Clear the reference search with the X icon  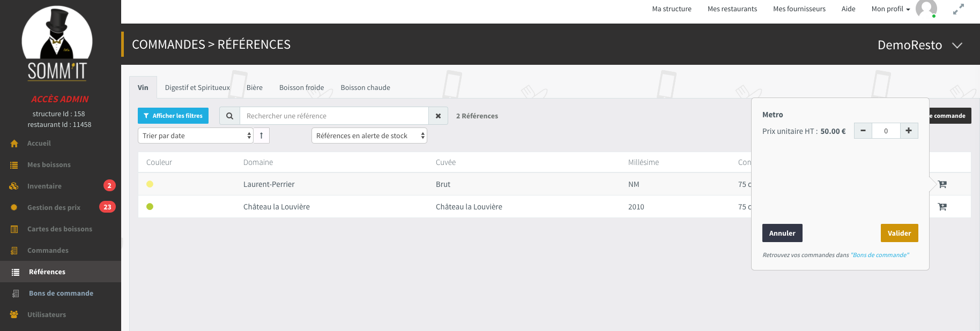point(438,116)
